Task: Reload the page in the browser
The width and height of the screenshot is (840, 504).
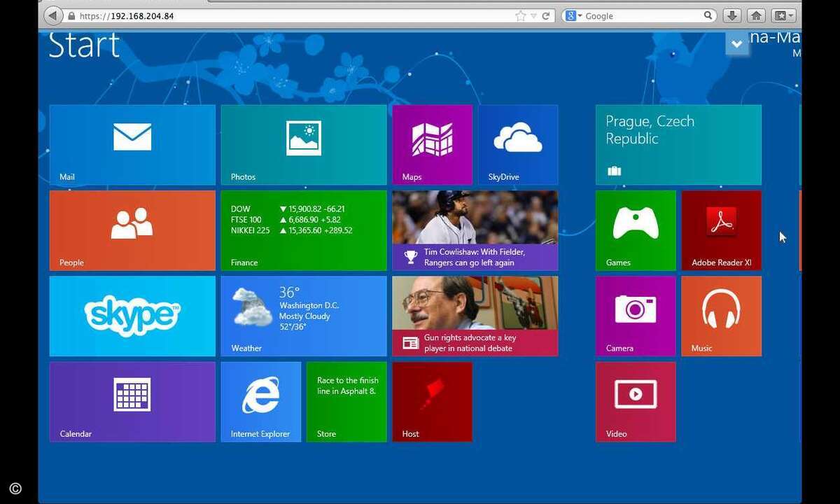Action: pyautogui.click(x=546, y=15)
